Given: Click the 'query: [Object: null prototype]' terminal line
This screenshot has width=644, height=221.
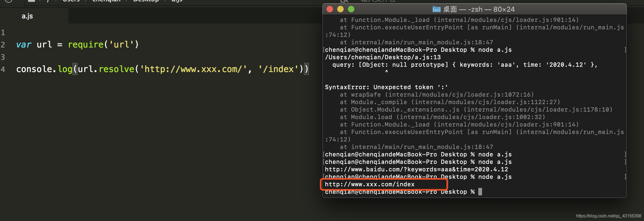Looking at the screenshot, I should tap(465, 65).
